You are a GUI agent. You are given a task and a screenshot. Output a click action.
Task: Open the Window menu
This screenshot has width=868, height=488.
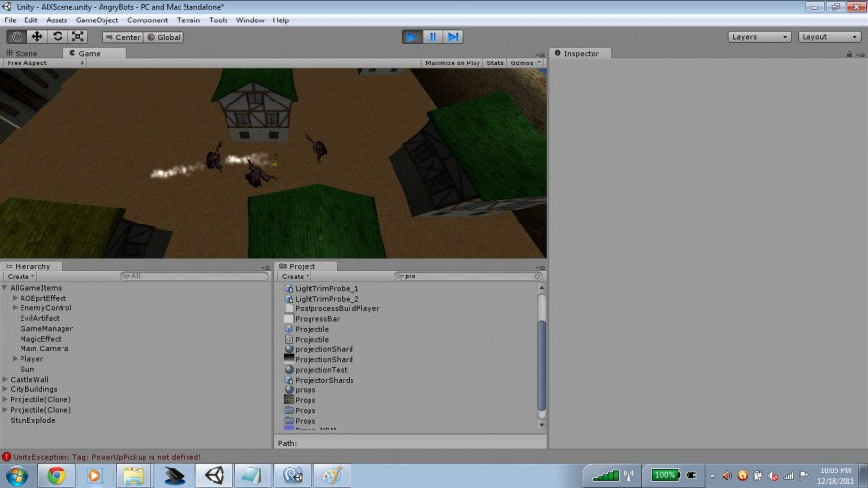point(250,20)
